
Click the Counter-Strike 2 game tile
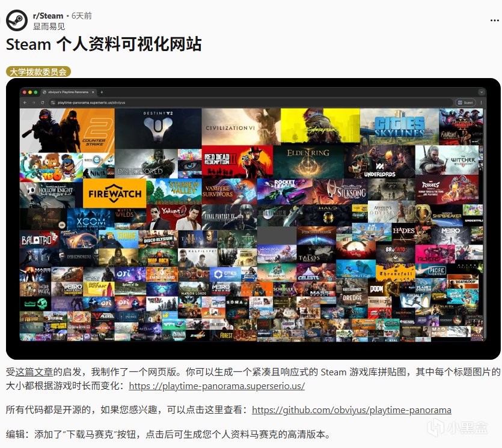(x=67, y=130)
